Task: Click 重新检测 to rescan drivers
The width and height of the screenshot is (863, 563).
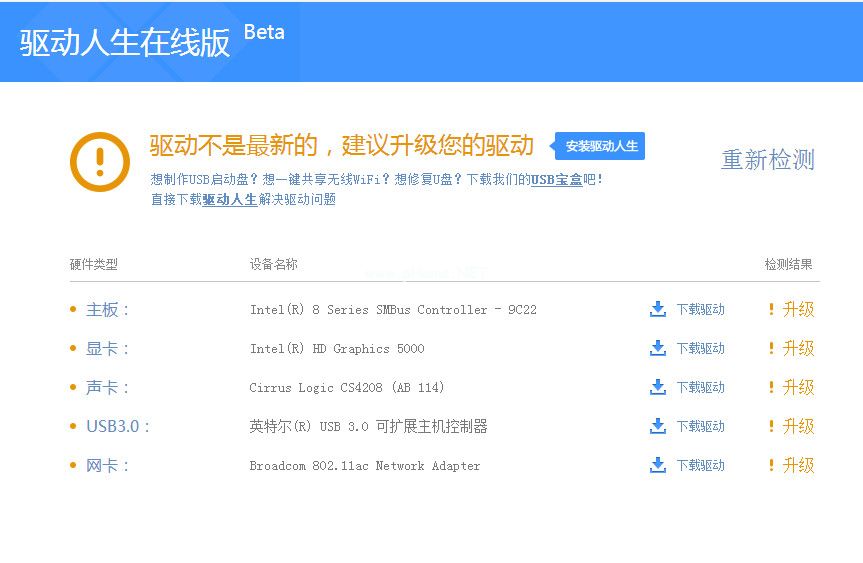Action: click(767, 160)
